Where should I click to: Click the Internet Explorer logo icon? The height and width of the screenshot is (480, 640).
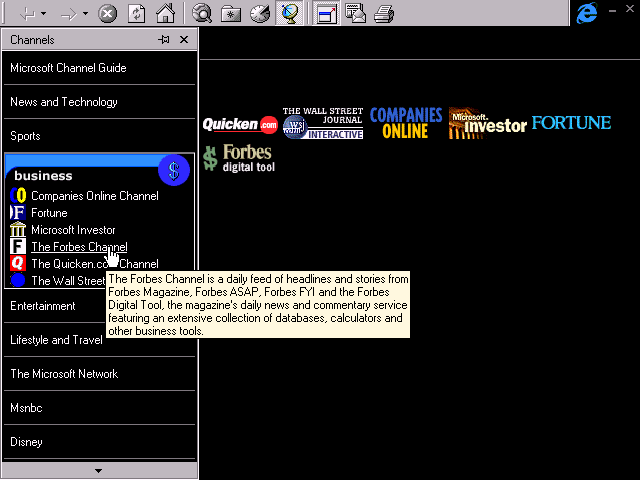pos(587,13)
